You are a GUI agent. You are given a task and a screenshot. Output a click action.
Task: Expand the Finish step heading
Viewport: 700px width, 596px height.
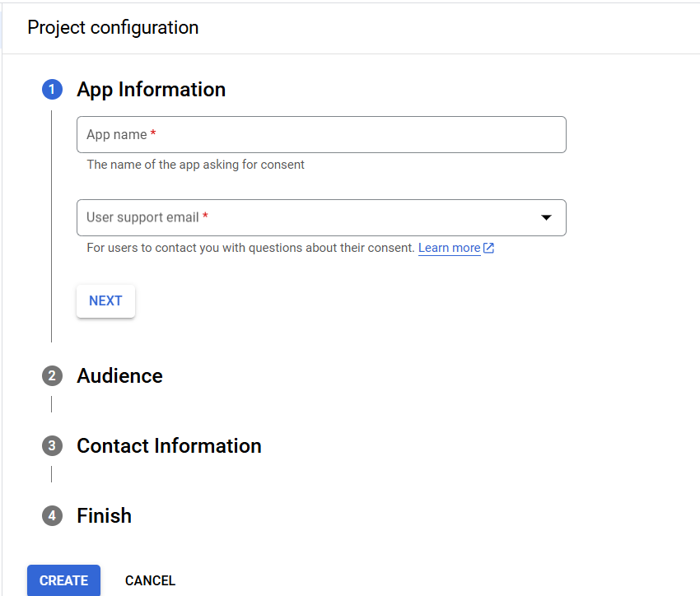tap(104, 515)
